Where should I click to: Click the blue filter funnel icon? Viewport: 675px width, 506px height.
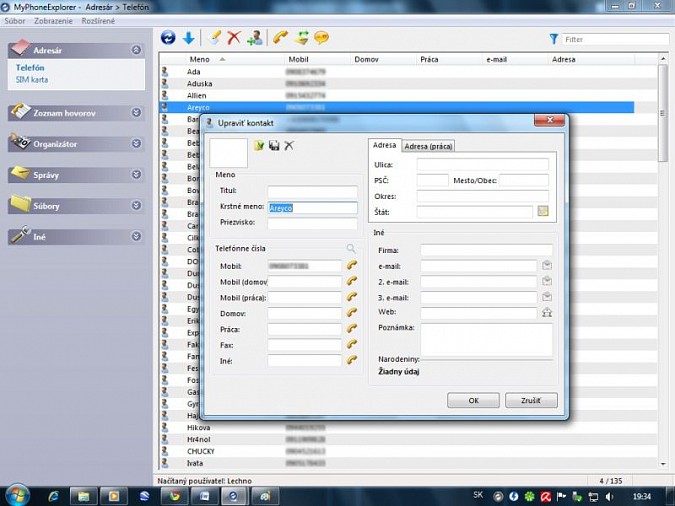[x=554, y=39]
